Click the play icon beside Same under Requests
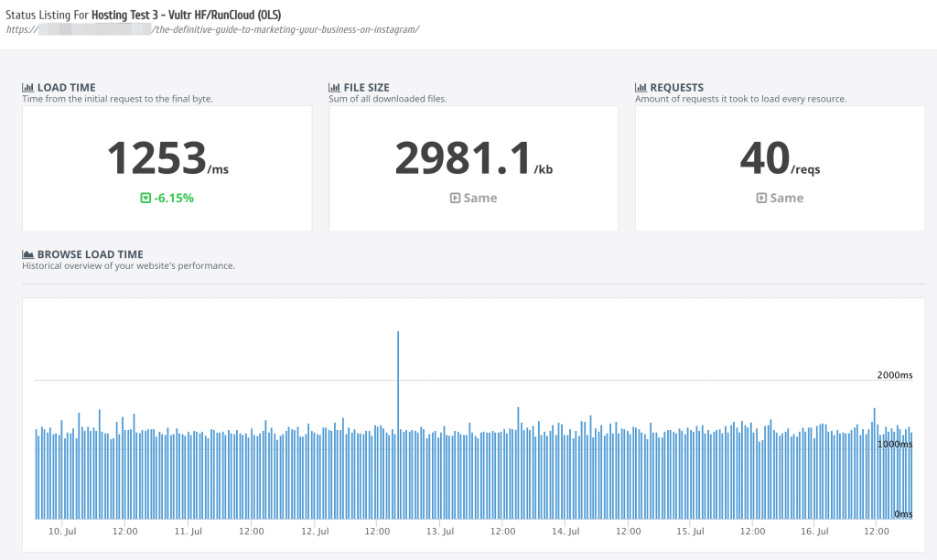This screenshot has width=937, height=560. (x=761, y=198)
